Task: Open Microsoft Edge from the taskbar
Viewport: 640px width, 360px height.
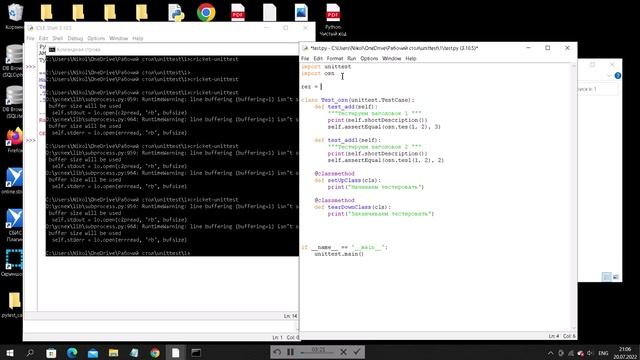Action: [x=72, y=353]
